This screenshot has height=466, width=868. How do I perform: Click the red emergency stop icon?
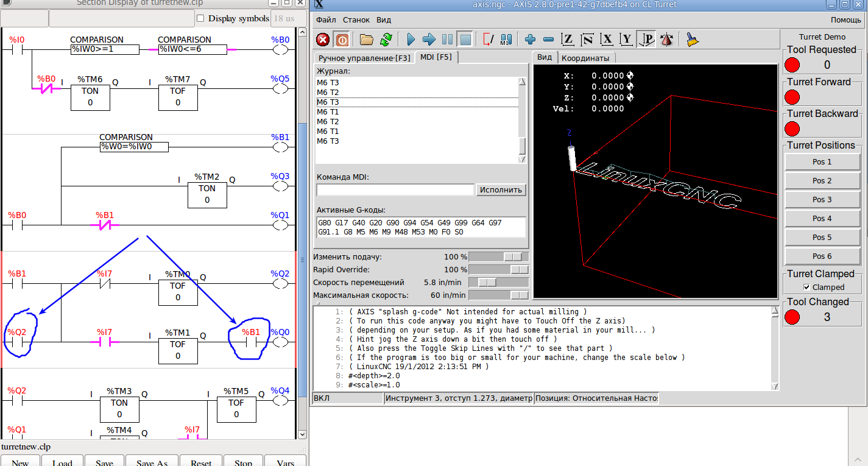323,40
